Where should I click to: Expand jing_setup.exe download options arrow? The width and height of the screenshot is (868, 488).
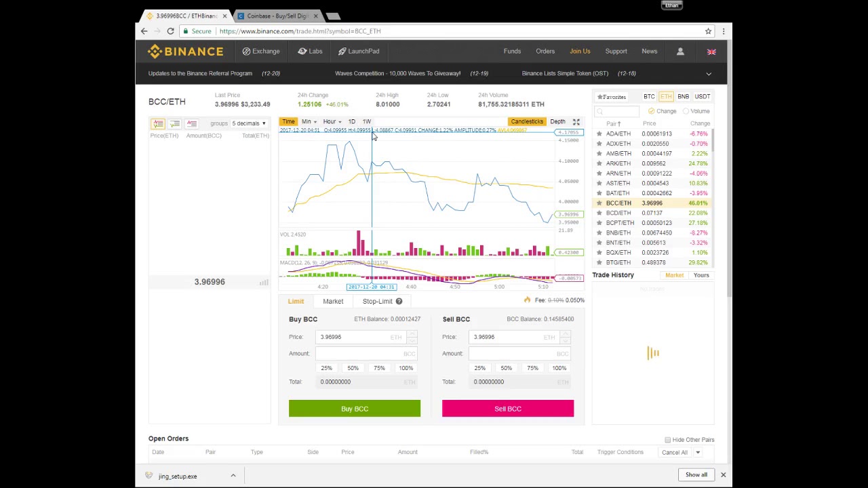point(233,476)
